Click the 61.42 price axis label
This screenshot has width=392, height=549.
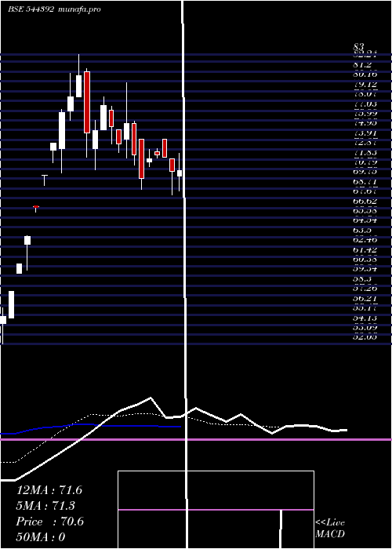tap(365, 249)
